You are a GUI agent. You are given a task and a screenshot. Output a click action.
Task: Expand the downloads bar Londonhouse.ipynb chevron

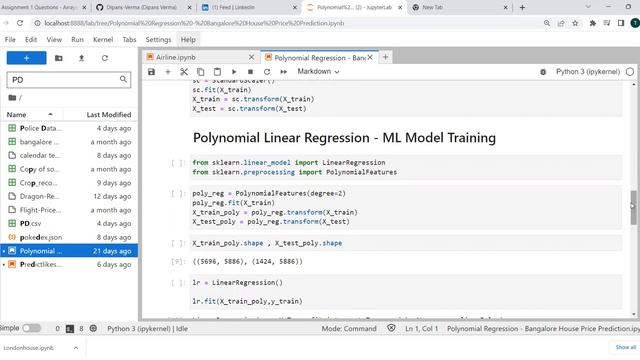pos(76,348)
